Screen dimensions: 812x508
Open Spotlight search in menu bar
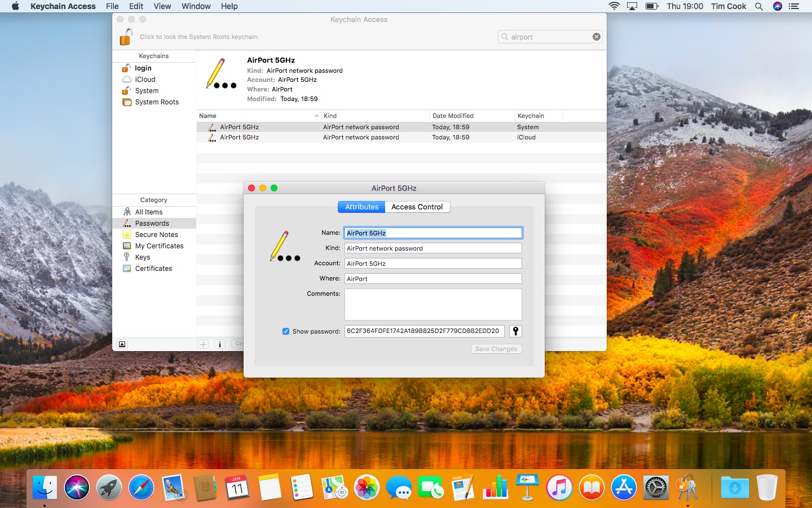point(759,6)
